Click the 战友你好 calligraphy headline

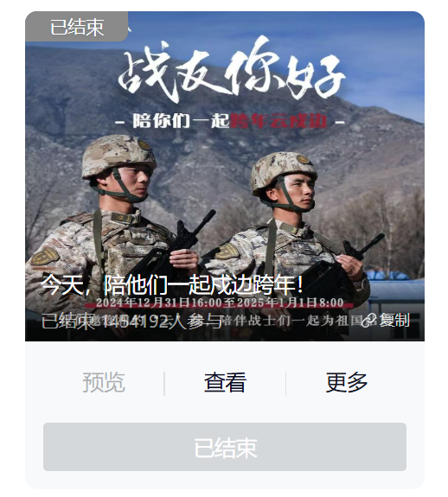(232, 72)
